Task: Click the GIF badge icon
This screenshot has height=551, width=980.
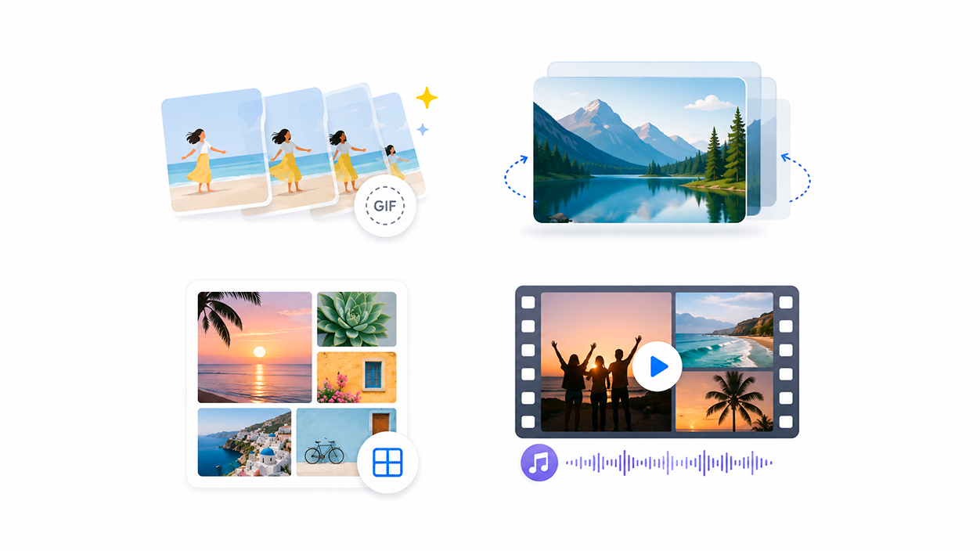Action: [384, 207]
